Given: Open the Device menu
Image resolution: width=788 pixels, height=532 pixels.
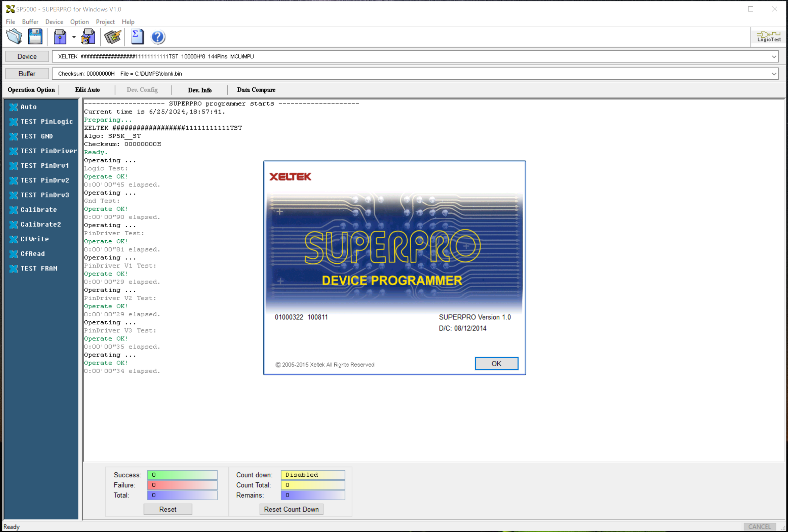Looking at the screenshot, I should point(54,22).
